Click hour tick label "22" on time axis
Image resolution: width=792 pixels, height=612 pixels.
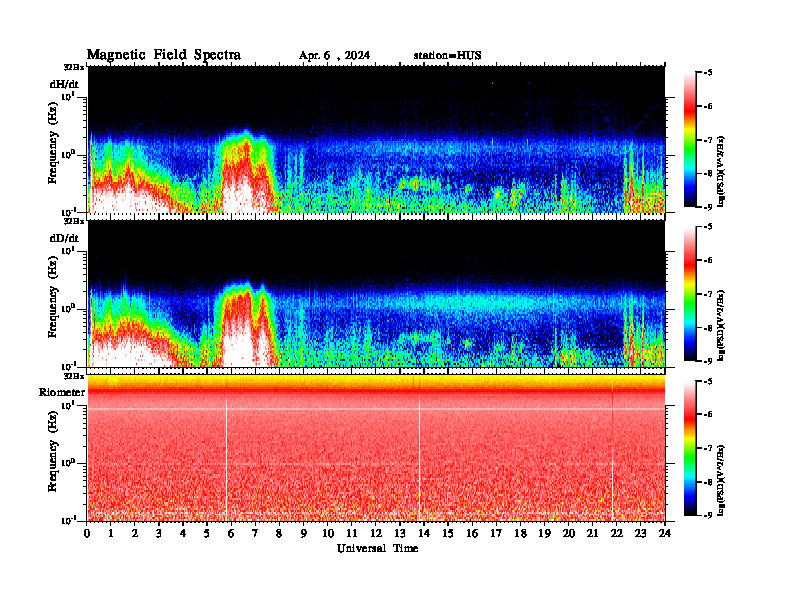[616, 533]
